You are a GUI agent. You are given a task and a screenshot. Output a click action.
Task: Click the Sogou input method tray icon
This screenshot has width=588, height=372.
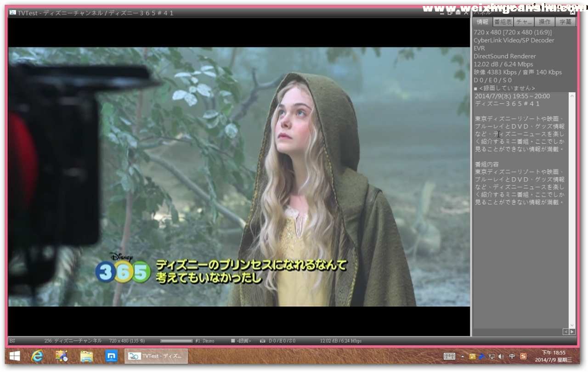click(523, 356)
